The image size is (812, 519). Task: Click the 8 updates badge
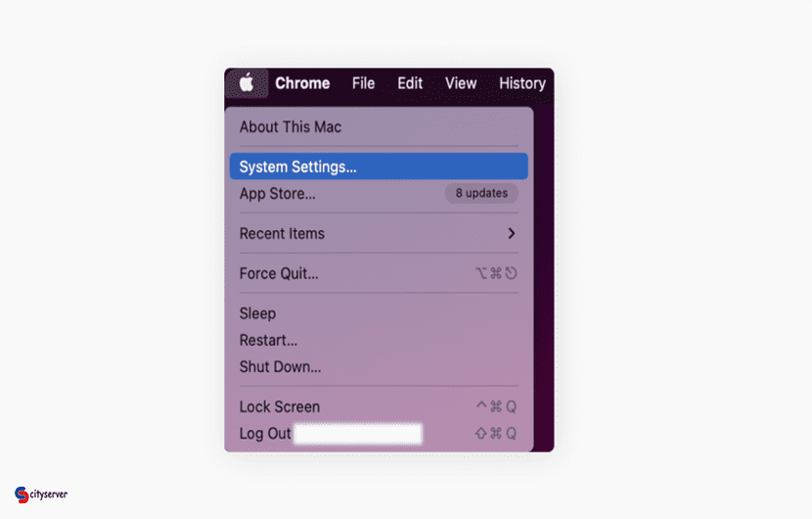481,193
